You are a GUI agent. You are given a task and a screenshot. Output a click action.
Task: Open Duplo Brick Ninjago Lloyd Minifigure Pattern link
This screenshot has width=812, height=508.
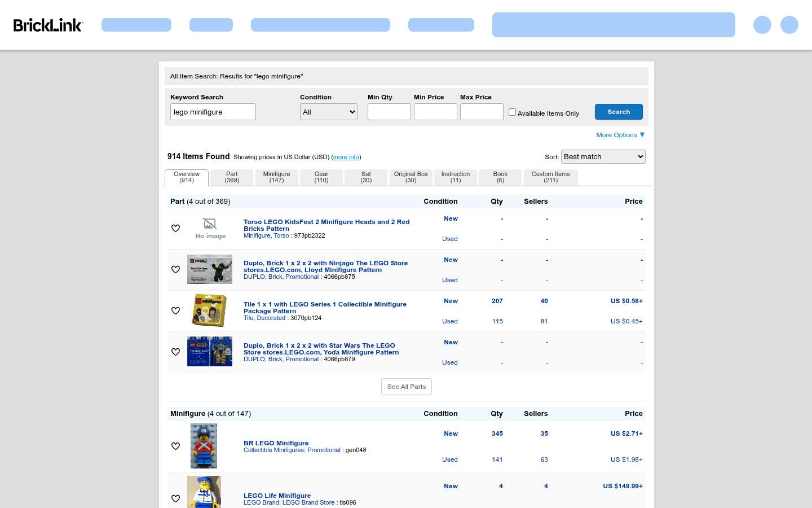325,266
